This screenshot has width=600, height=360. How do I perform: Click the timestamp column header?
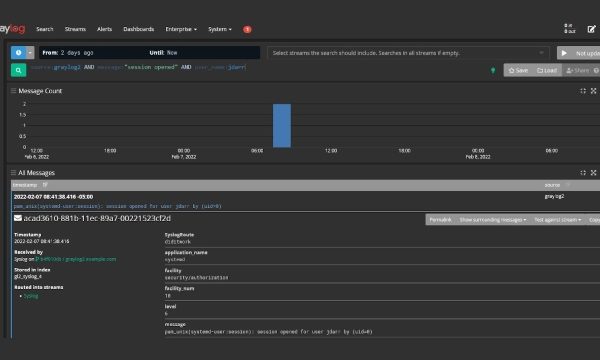click(25, 185)
